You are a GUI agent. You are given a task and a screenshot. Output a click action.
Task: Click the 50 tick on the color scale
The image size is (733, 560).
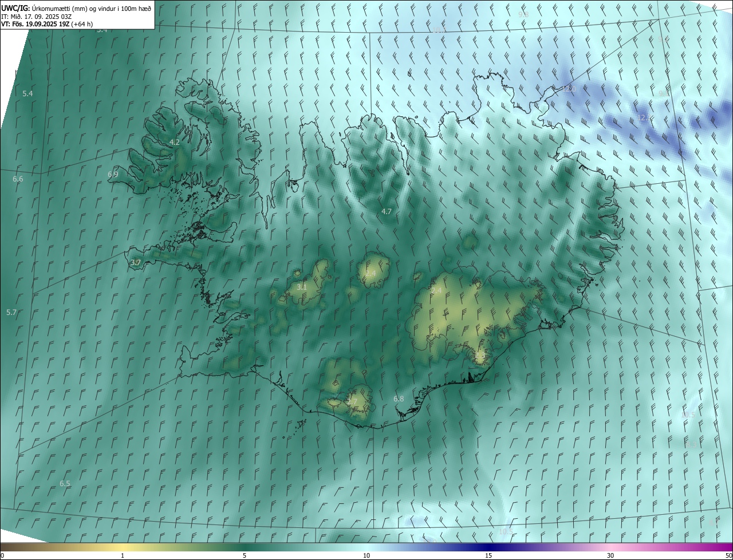(x=728, y=555)
